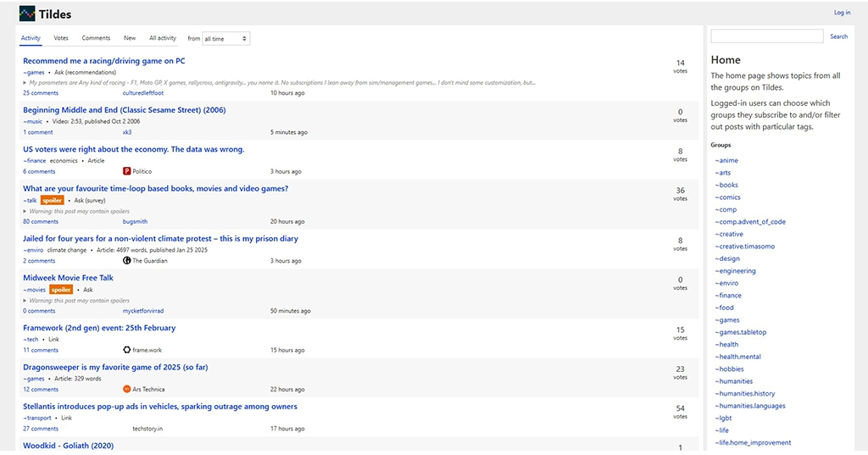Focus the sidebar search input field
This screenshot has height=455, width=868.
[x=766, y=36]
